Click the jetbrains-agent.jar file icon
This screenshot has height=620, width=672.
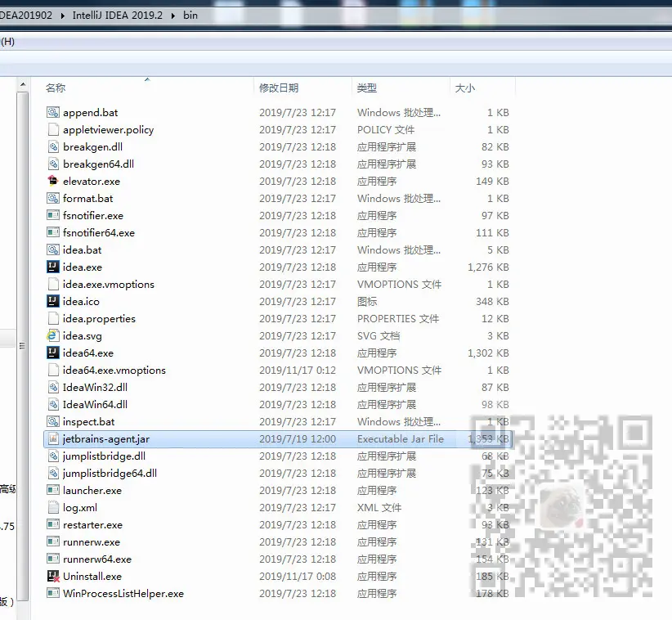click(52, 438)
